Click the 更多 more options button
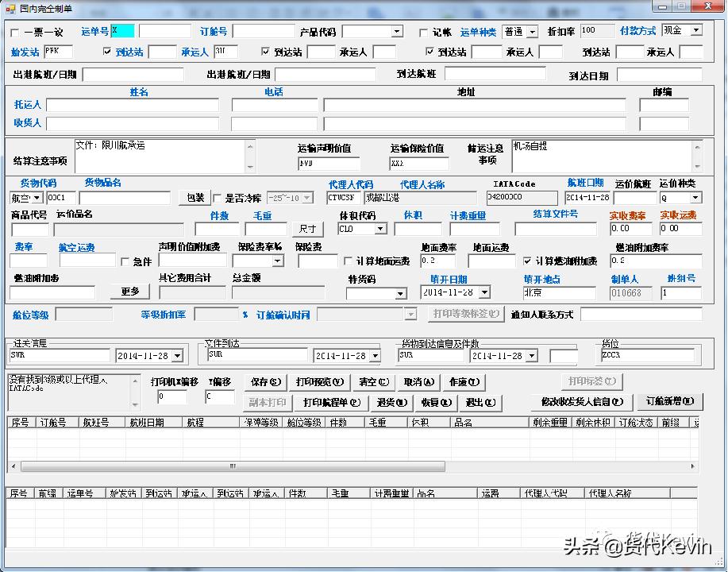 pyautogui.click(x=130, y=292)
